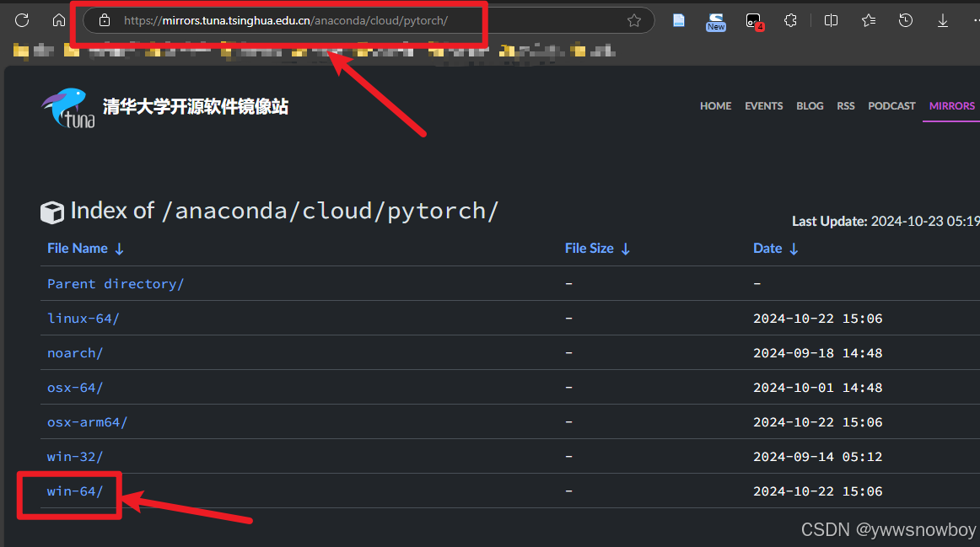Sort listing by Date header

pyautogui.click(x=776, y=249)
